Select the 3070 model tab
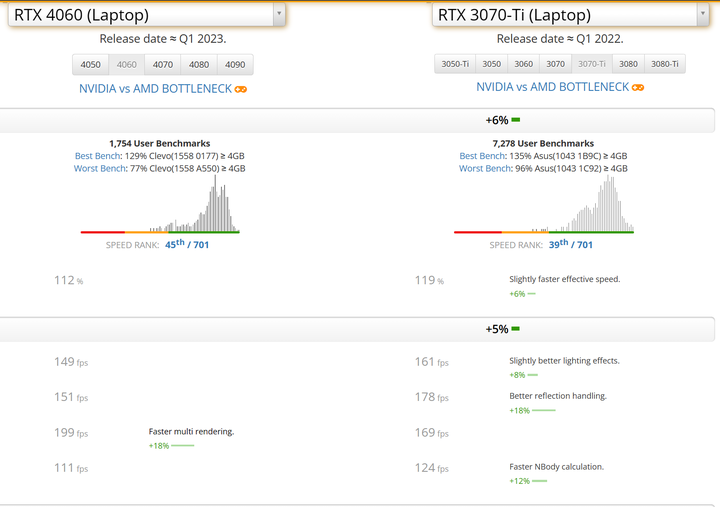The image size is (720, 507). tap(556, 64)
